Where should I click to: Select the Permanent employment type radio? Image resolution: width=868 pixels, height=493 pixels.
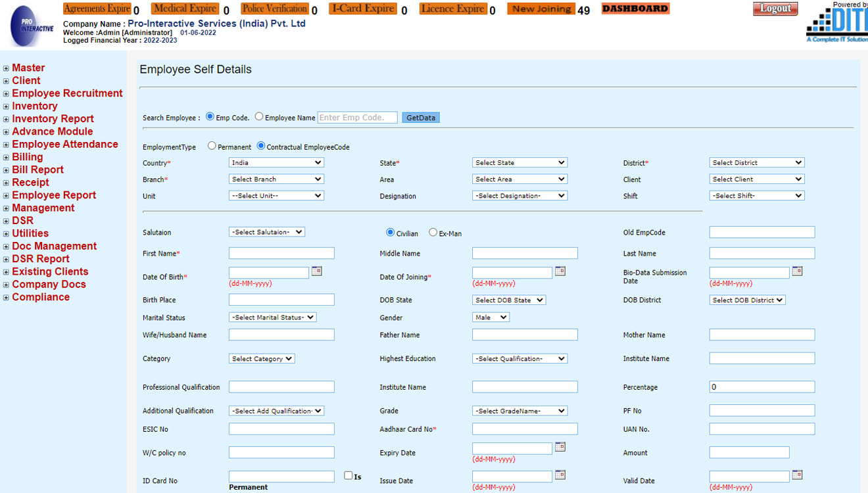click(x=212, y=146)
